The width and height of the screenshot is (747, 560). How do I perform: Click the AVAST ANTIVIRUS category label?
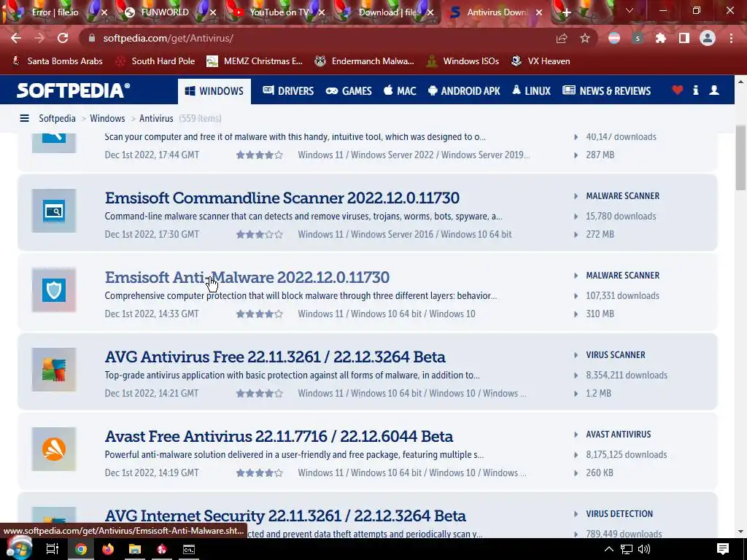click(x=619, y=435)
